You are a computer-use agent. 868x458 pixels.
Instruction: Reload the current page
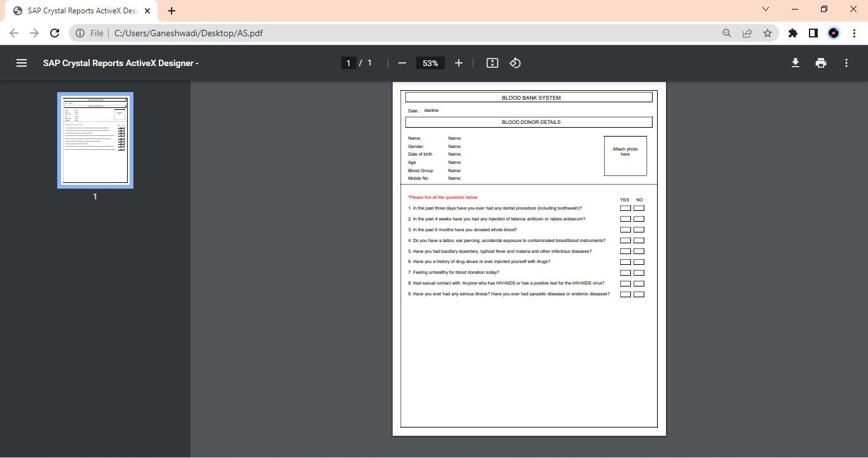[55, 33]
